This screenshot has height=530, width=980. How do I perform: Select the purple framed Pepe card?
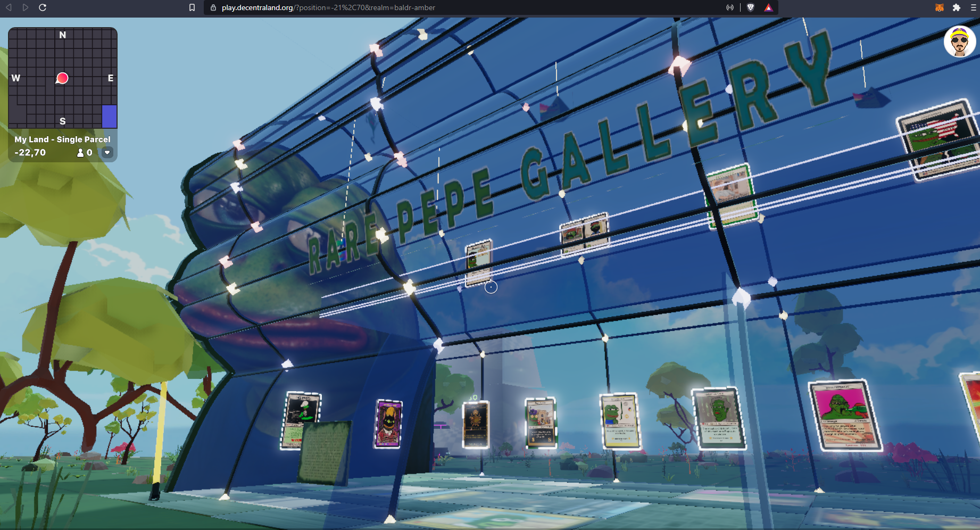(388, 424)
